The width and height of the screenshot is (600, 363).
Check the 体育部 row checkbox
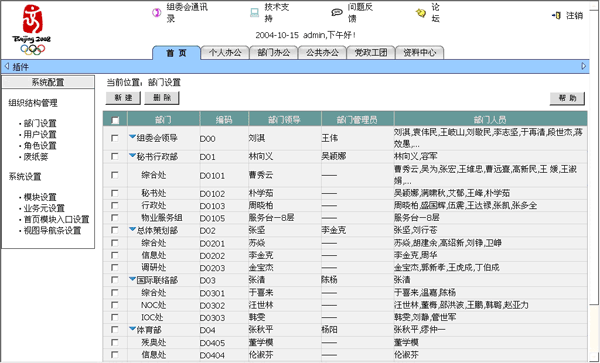[x=114, y=329]
